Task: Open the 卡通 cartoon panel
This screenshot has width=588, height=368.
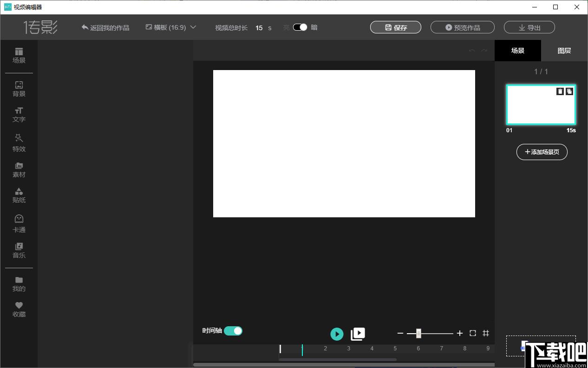Action: [x=19, y=223]
